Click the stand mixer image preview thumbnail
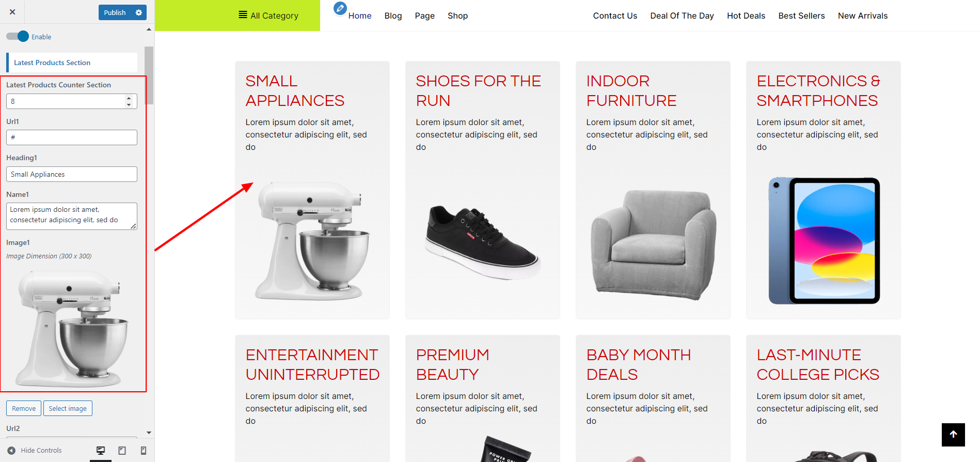This screenshot has width=980, height=462. click(x=72, y=328)
